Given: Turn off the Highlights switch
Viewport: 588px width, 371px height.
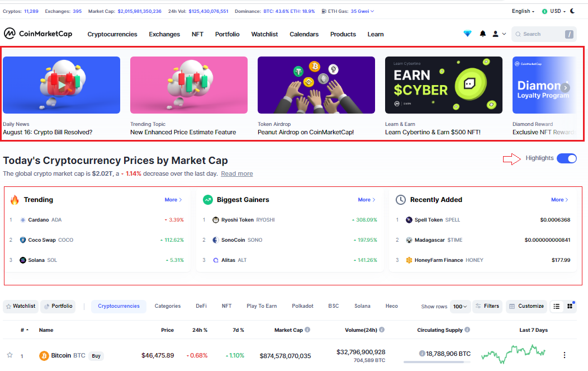Looking at the screenshot, I should click(x=567, y=158).
